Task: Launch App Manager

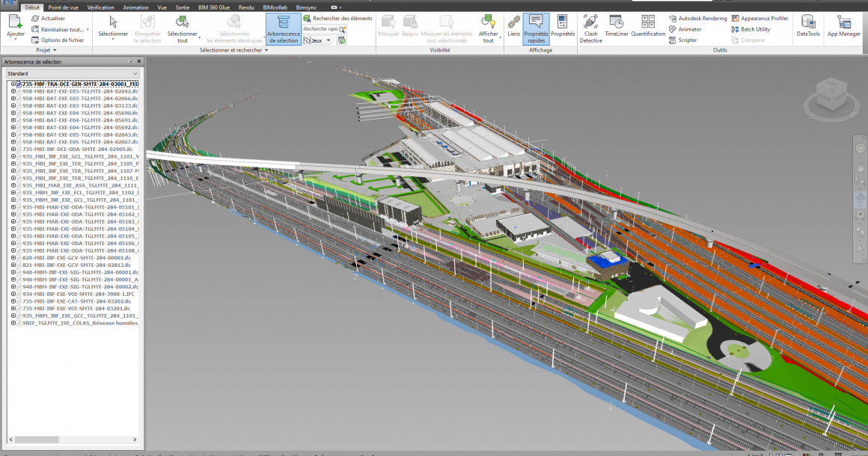Action: 843,26
